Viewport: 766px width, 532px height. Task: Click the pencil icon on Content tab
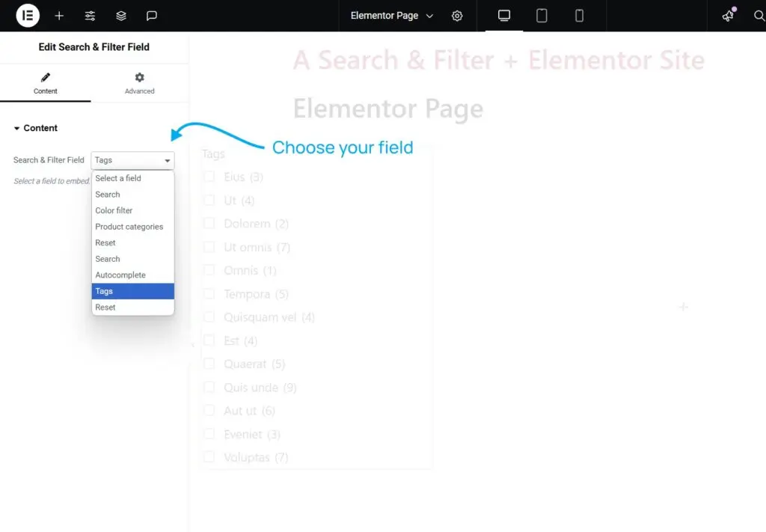click(46, 77)
